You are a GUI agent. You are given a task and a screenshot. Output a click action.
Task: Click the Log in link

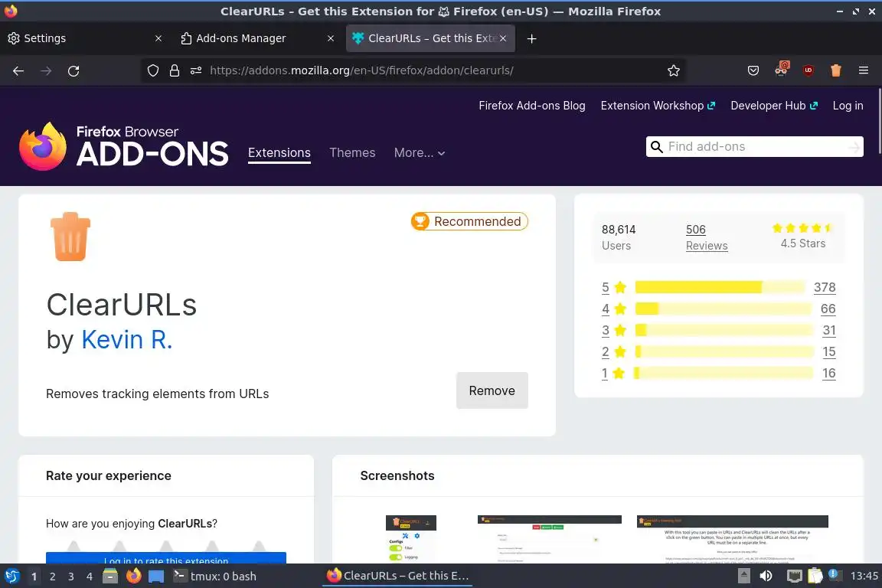(x=848, y=106)
